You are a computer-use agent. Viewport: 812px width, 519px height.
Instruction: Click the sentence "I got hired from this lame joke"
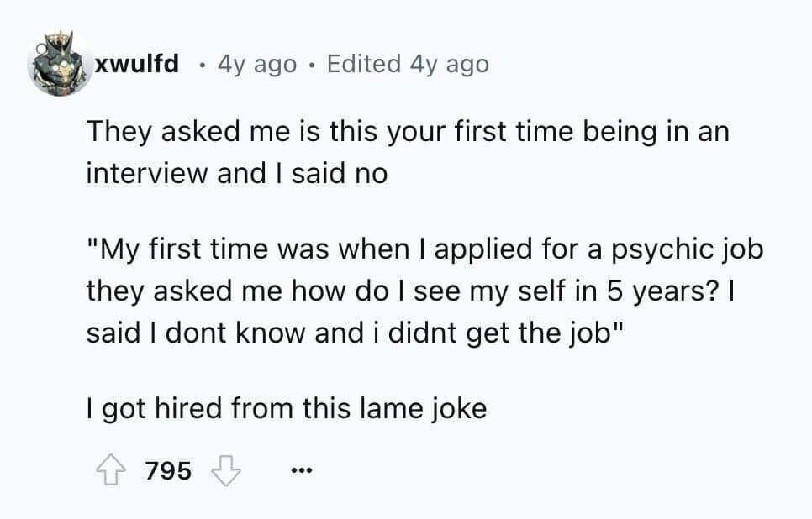287,407
